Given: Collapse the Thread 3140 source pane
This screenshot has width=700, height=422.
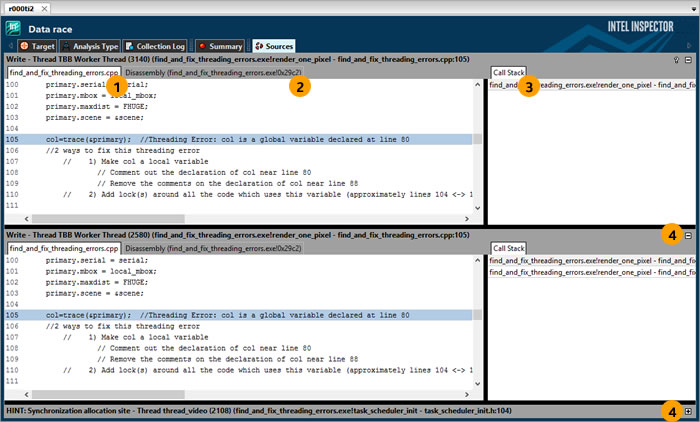Looking at the screenshot, I should [x=688, y=60].
